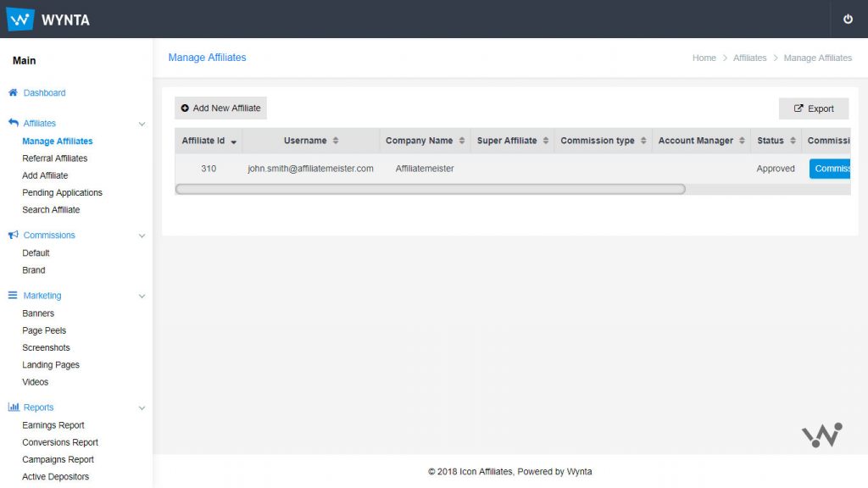Go to Home breadcrumb link

tap(704, 58)
